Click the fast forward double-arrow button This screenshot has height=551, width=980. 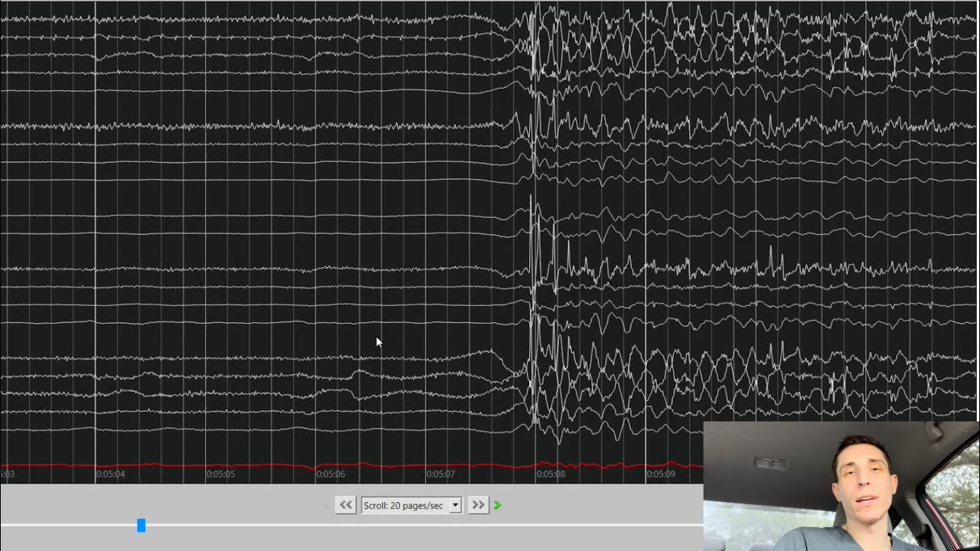point(479,505)
